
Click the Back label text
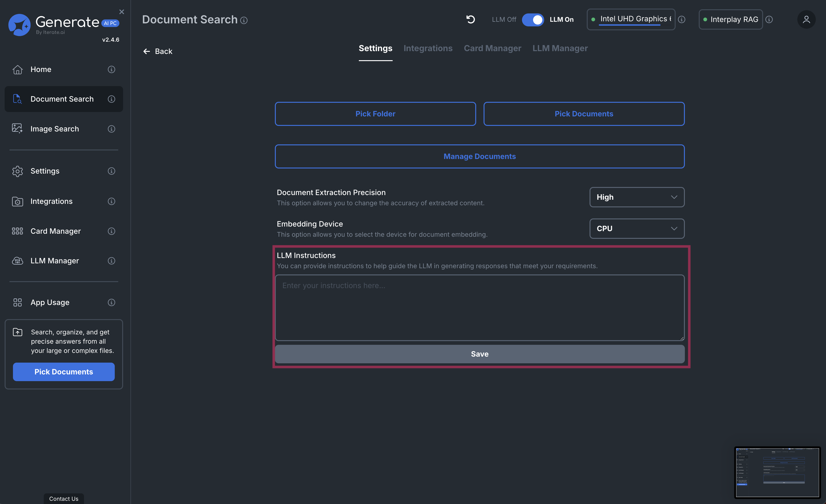tap(164, 51)
